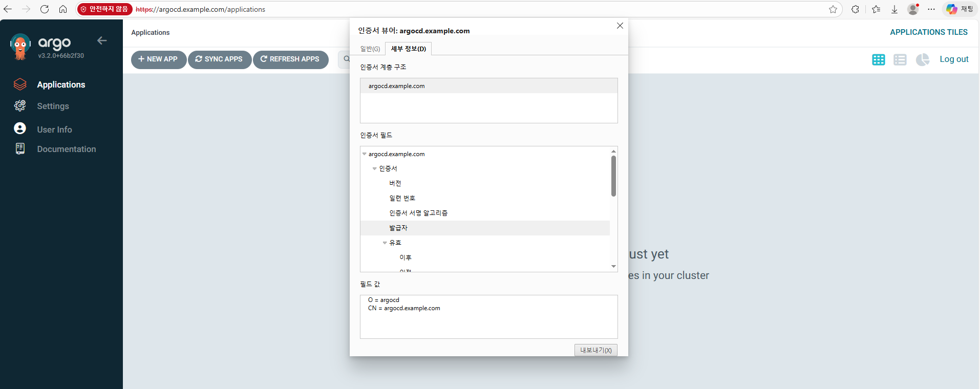Select 일련 번호 field row
The width and height of the screenshot is (980, 389).
click(485, 198)
